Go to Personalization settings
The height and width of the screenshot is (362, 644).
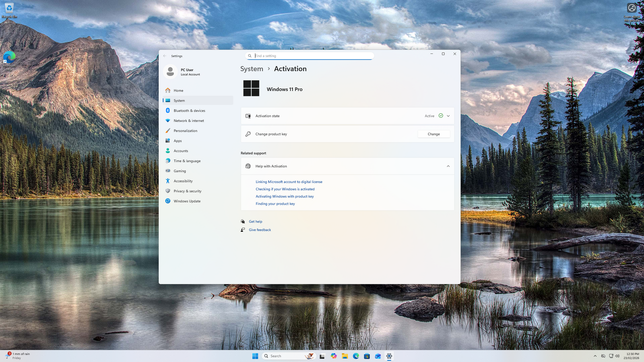(x=185, y=131)
